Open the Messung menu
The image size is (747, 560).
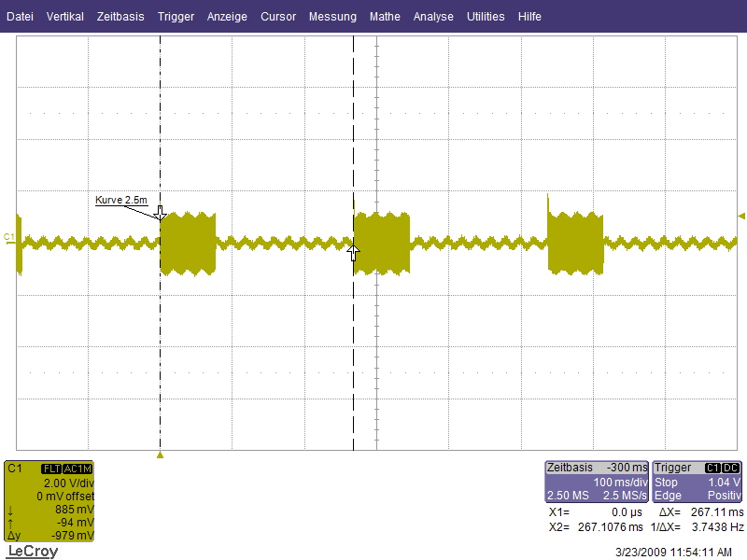(x=332, y=17)
